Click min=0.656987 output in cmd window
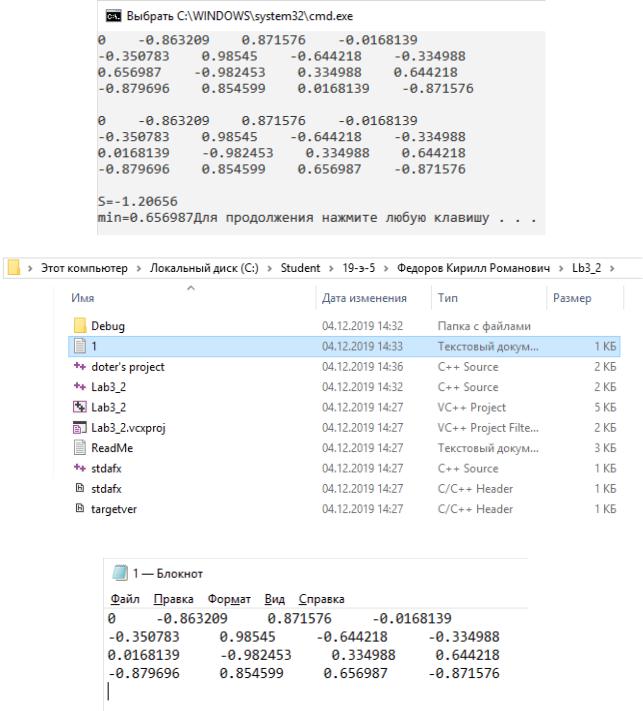This screenshot has width=643, height=711. (x=146, y=217)
